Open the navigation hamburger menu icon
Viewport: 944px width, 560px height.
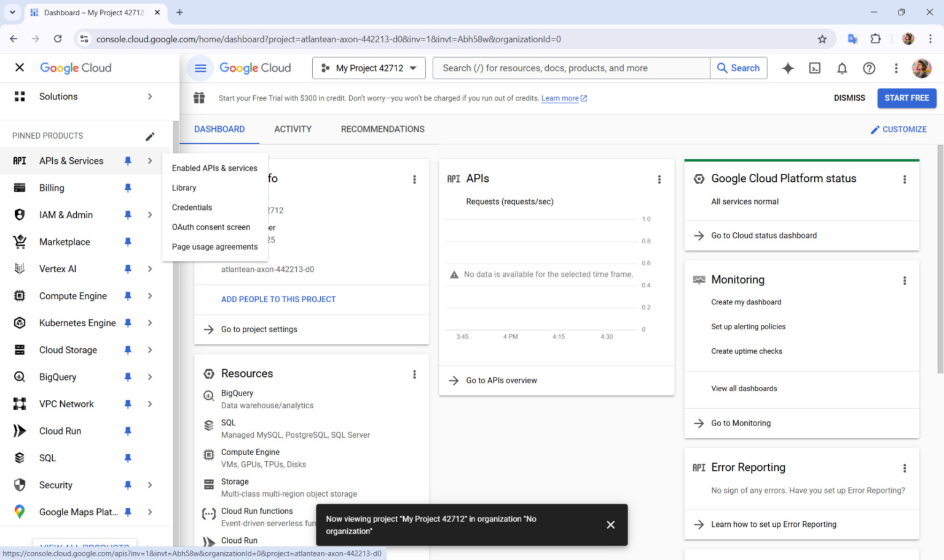point(200,68)
